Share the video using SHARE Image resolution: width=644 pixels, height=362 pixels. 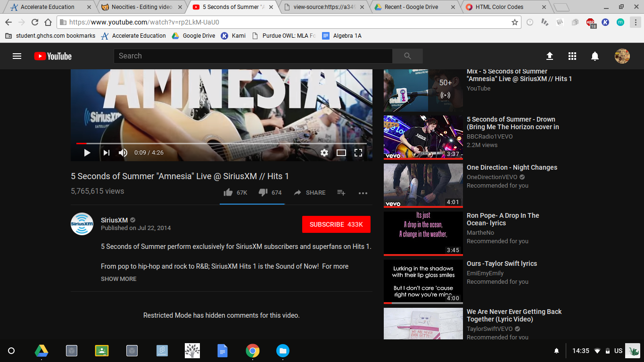(x=309, y=192)
